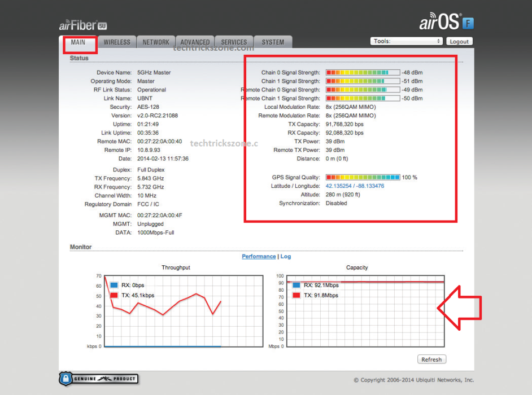Click the airFiber 5U logo
The width and height of the screenshot is (532, 395).
pos(82,25)
